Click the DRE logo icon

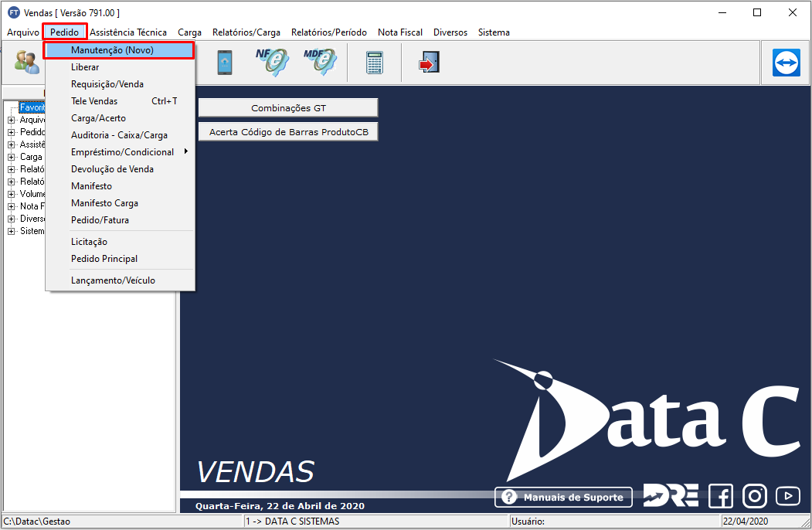(671, 495)
